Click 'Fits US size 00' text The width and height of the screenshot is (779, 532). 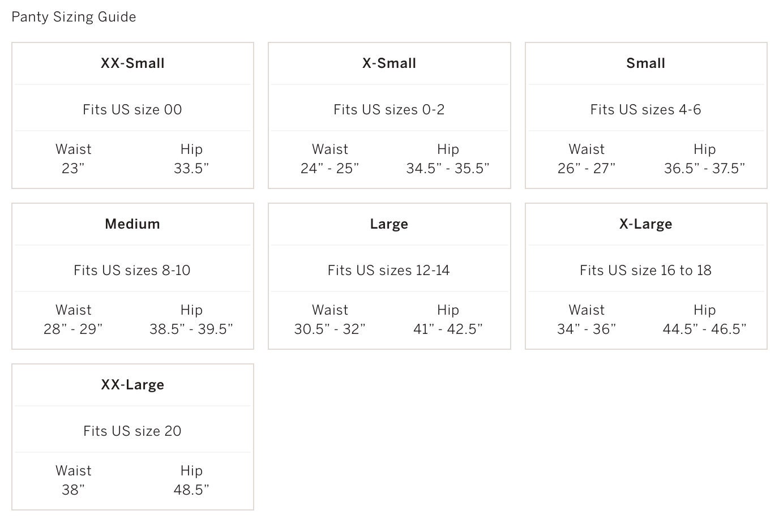click(x=132, y=109)
